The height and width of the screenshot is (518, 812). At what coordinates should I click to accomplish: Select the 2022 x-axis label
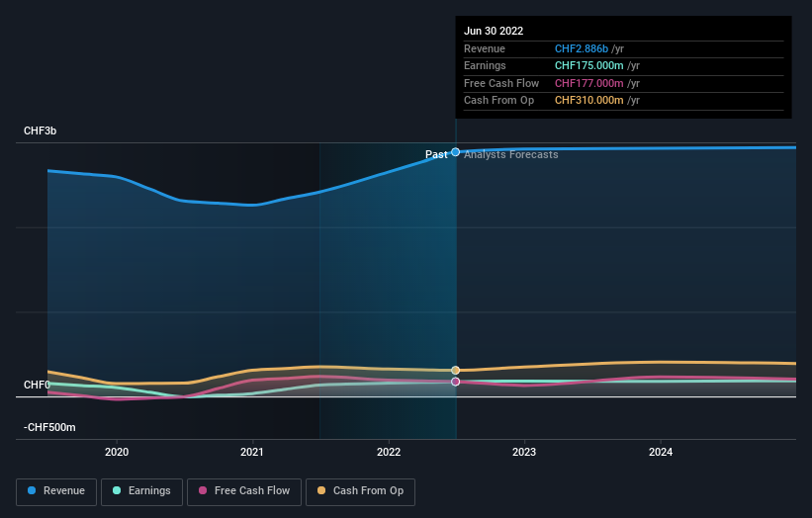[x=389, y=452]
